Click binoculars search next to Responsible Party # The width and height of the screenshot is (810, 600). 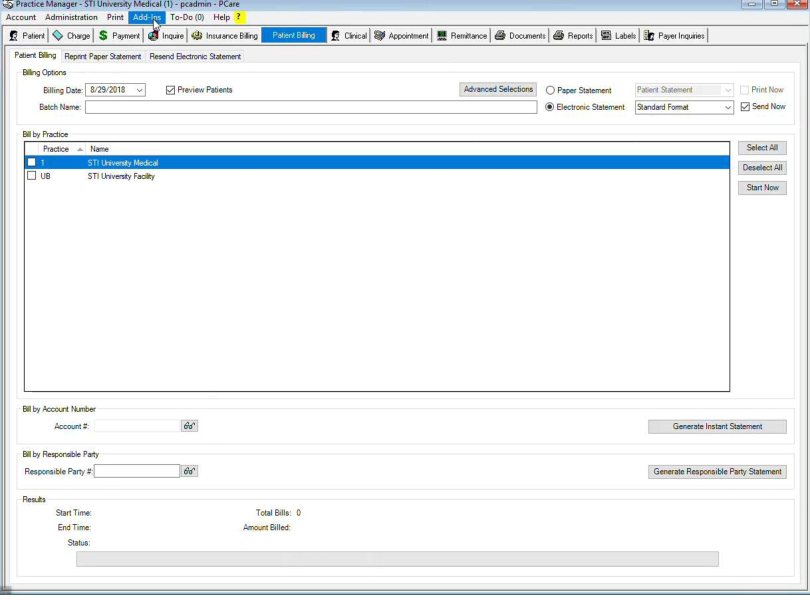(x=189, y=471)
